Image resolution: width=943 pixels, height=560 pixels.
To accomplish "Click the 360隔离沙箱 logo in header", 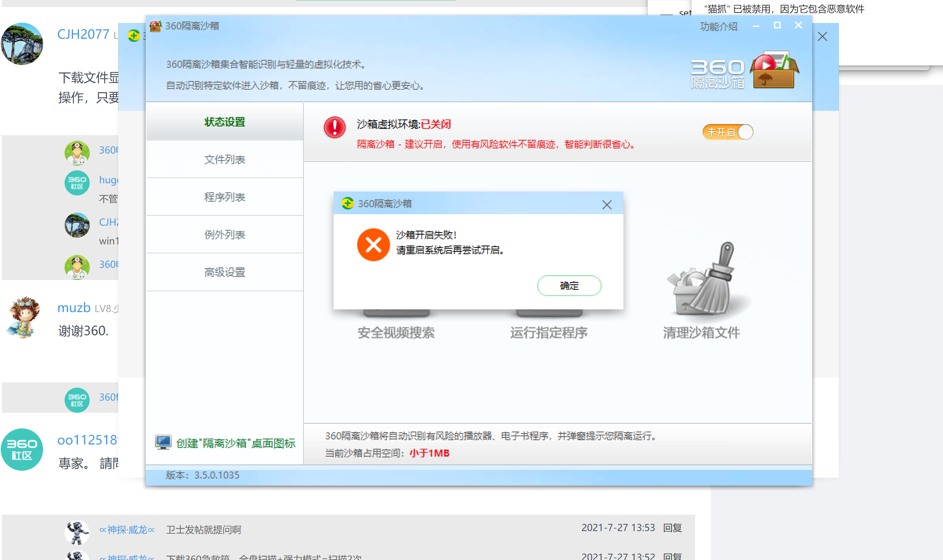I will tap(744, 70).
